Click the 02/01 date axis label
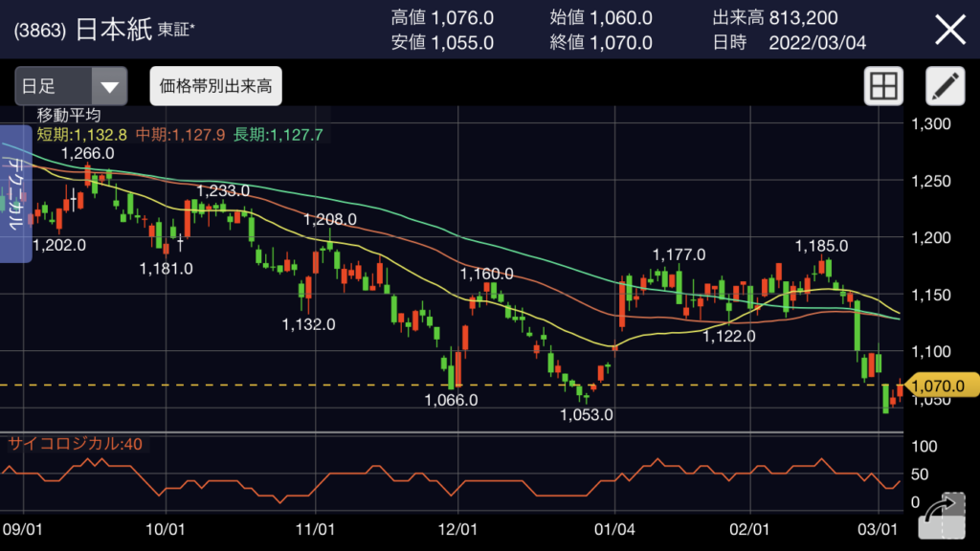Screen dimensions: 980x551 (750, 530)
